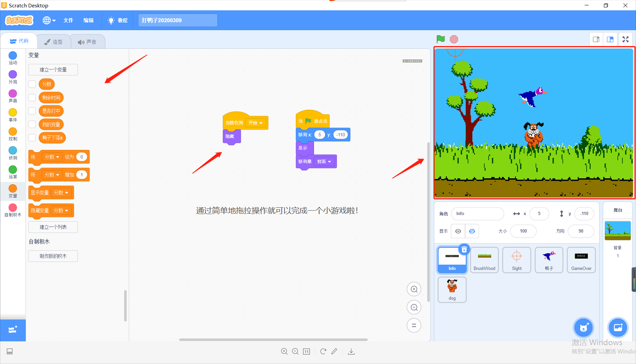
Task: Check the 分数 variable checkbox
Action: click(32, 84)
